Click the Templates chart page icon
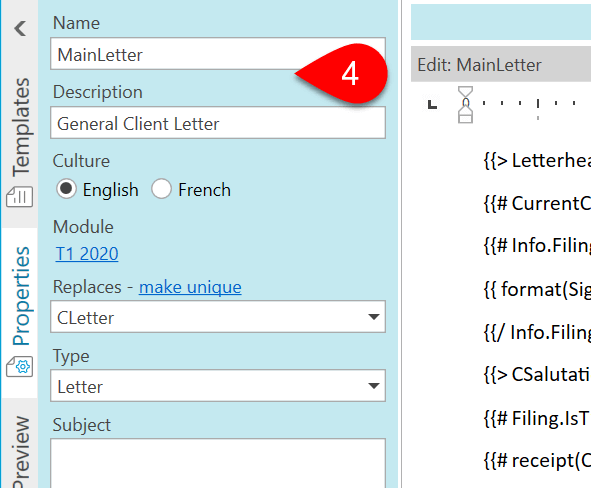This screenshot has width=591, height=488. (x=19, y=197)
